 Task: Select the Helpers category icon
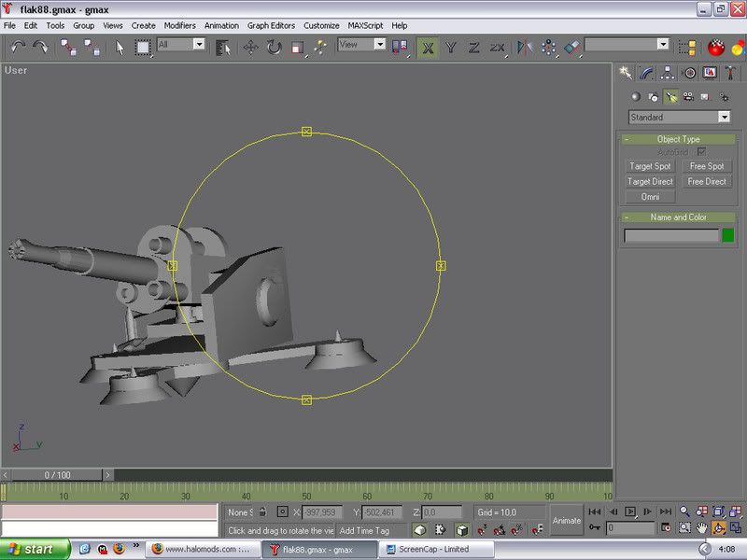tap(706, 97)
